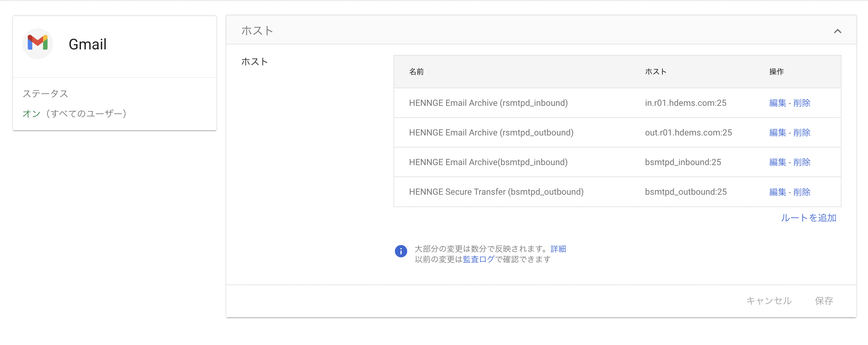Delete the rsmtpd_inbound host entry
Image resolution: width=868 pixels, height=345 pixels.
pos(802,103)
